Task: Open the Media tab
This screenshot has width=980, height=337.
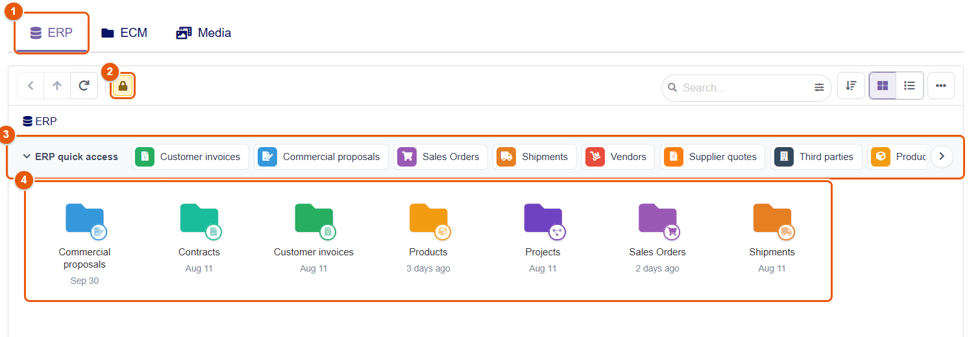Action: point(203,32)
